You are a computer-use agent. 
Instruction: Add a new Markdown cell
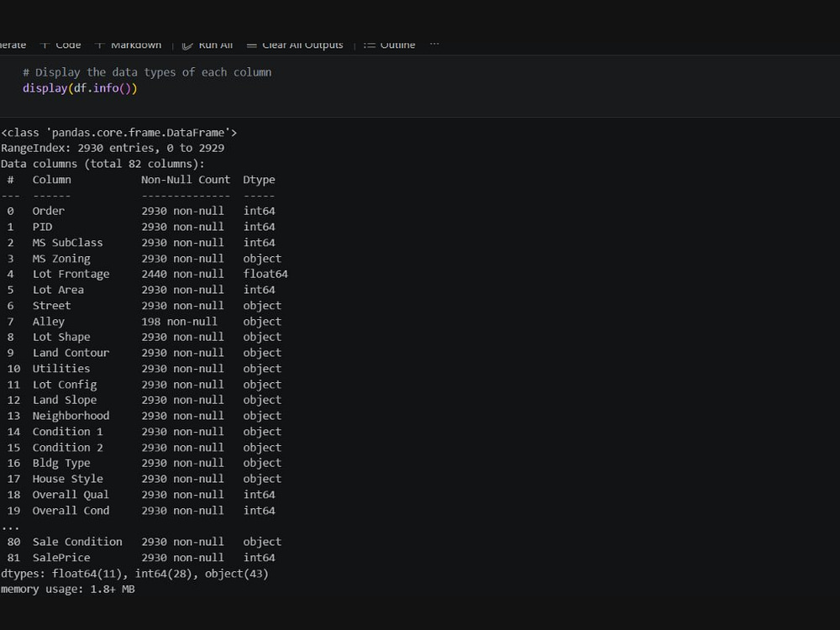point(128,45)
